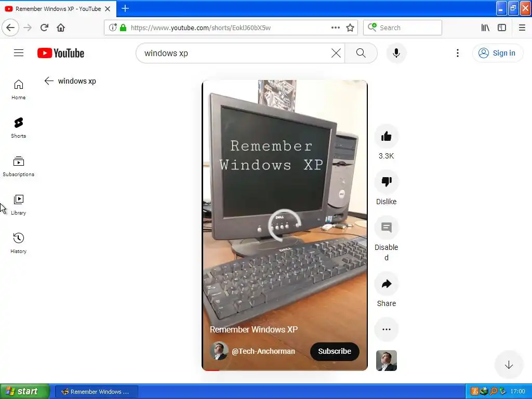Open a new browser tab
532x399 pixels.
pyautogui.click(x=125, y=8)
